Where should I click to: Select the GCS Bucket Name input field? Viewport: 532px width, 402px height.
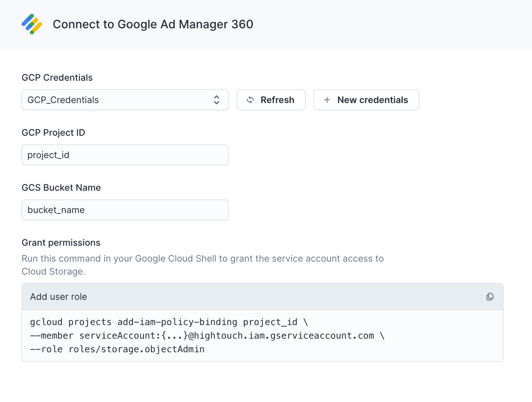click(x=125, y=209)
